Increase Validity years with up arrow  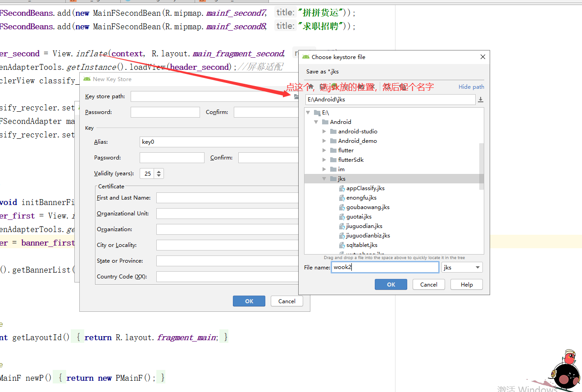pyautogui.click(x=159, y=171)
